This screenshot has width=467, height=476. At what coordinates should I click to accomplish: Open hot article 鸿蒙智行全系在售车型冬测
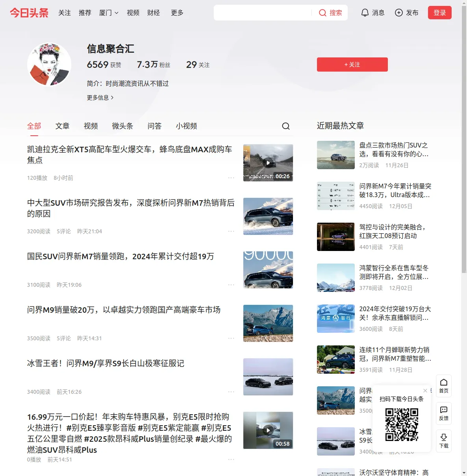click(394, 272)
